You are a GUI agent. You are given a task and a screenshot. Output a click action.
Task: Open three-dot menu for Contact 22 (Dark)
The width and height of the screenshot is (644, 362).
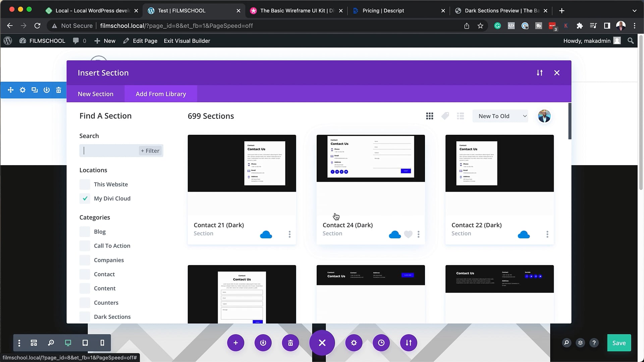(x=547, y=234)
